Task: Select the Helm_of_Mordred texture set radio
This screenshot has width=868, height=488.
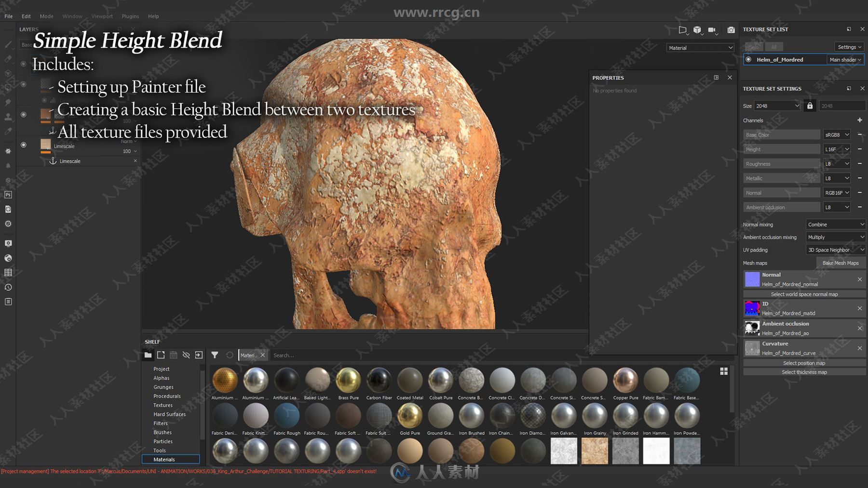Action: (x=748, y=60)
